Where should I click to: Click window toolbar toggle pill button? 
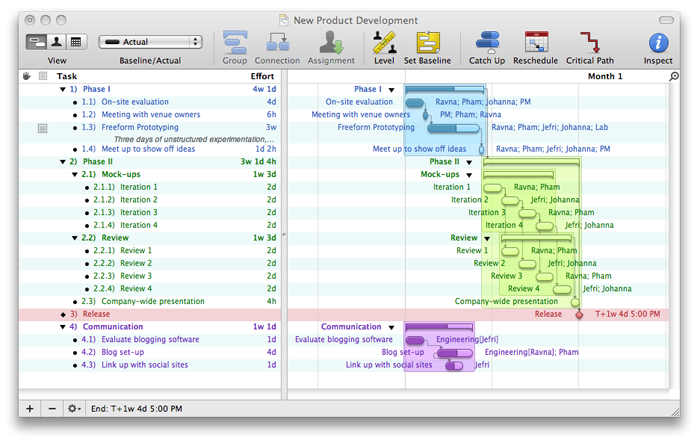666,20
